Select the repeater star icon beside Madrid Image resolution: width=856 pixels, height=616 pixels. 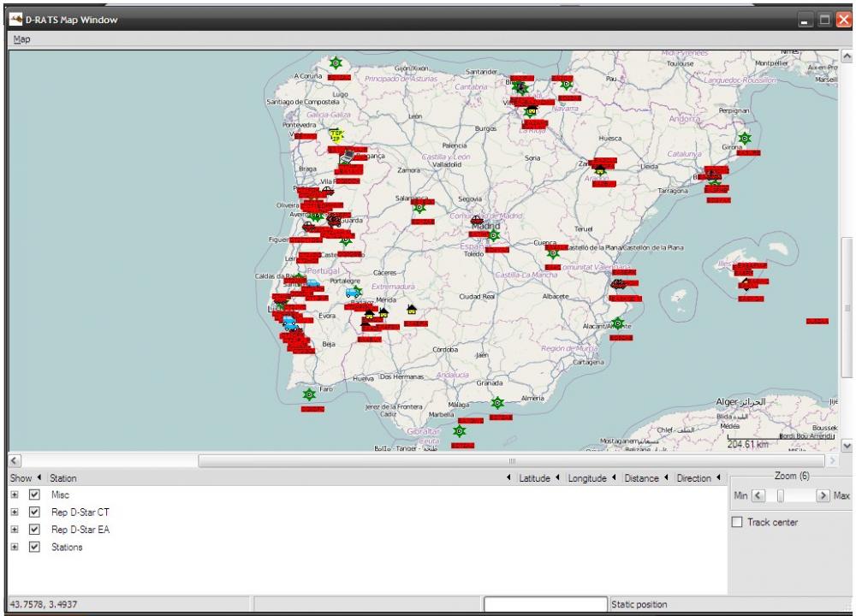click(494, 235)
